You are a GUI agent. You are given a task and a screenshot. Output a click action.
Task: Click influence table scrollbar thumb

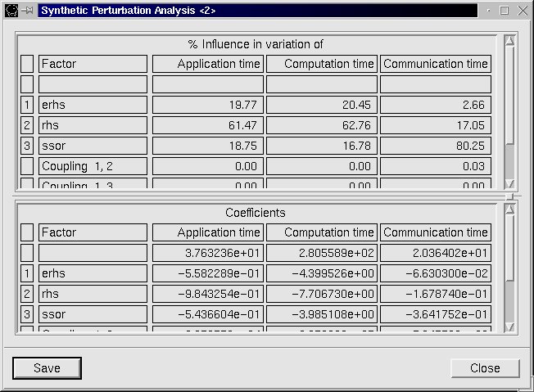pos(509,95)
